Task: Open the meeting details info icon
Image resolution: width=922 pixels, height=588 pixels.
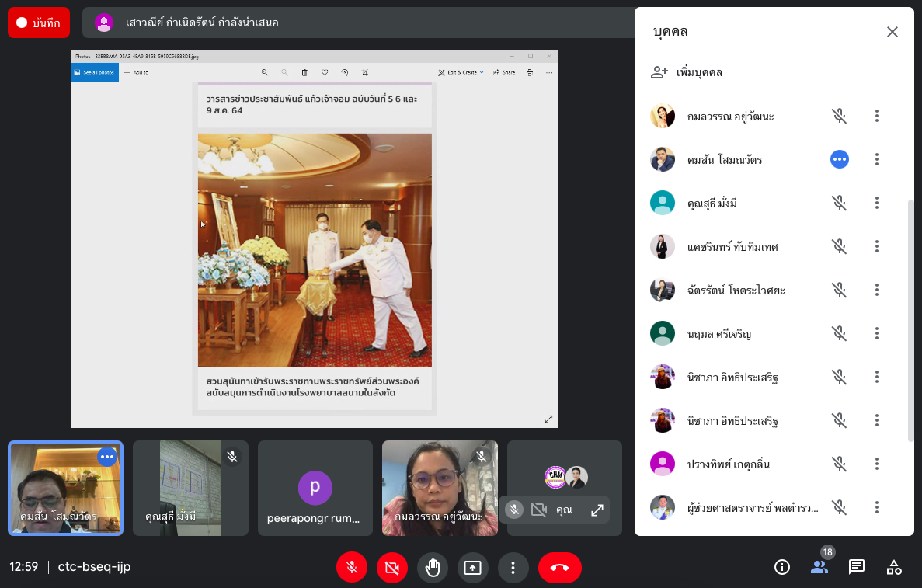Action: coord(782,567)
